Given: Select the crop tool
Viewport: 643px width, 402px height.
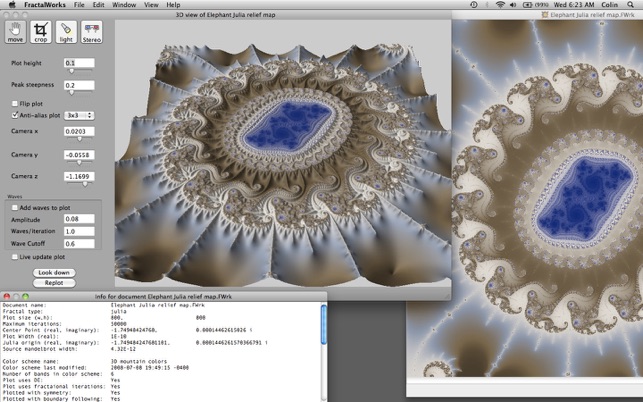Looking at the screenshot, I should click(x=41, y=32).
